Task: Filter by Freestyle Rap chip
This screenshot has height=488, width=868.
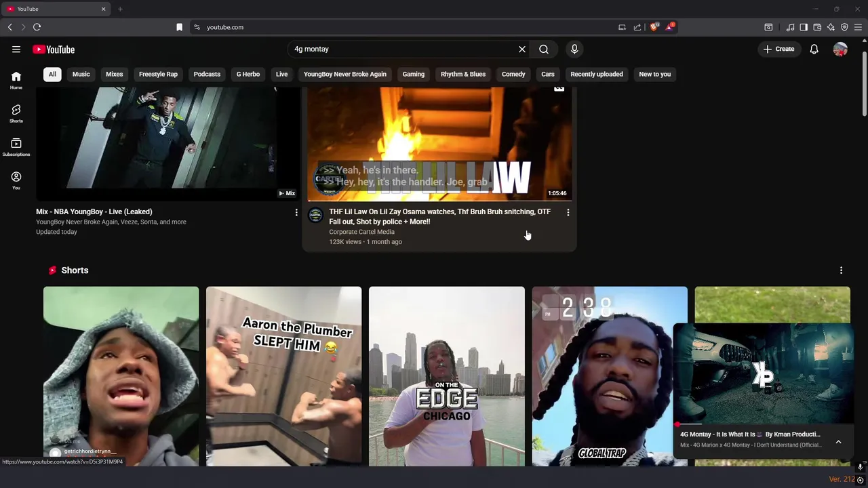Action: click(158, 74)
